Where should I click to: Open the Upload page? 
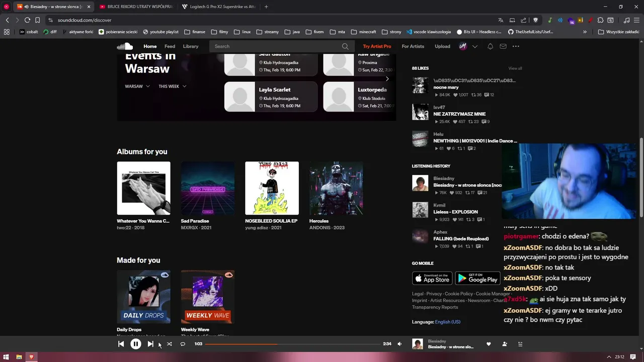point(443,46)
